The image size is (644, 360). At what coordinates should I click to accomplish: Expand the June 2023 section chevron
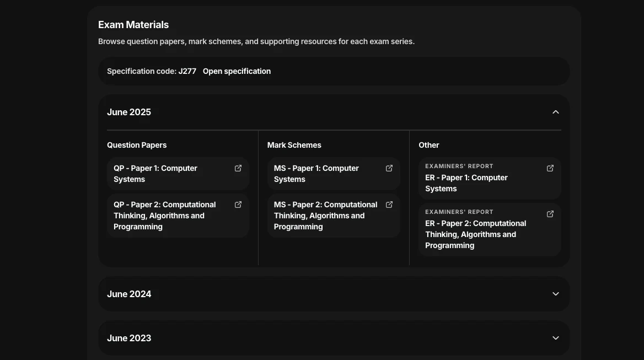click(x=556, y=338)
